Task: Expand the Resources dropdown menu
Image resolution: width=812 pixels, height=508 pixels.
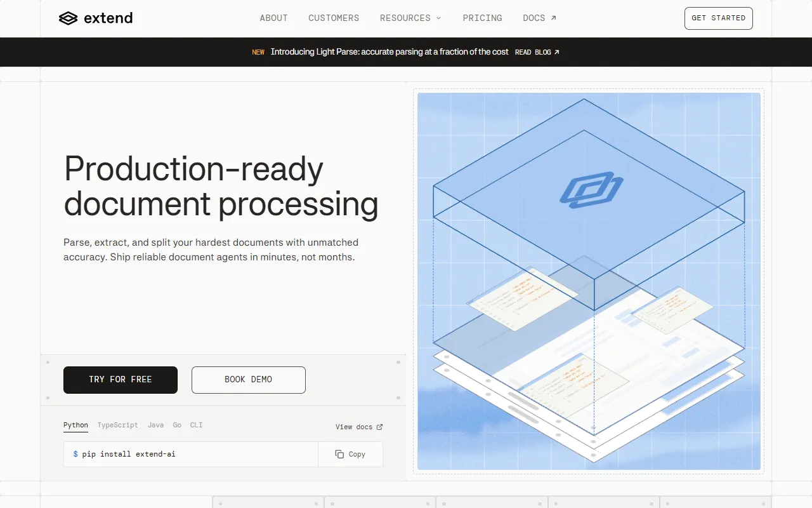Action: tap(410, 18)
